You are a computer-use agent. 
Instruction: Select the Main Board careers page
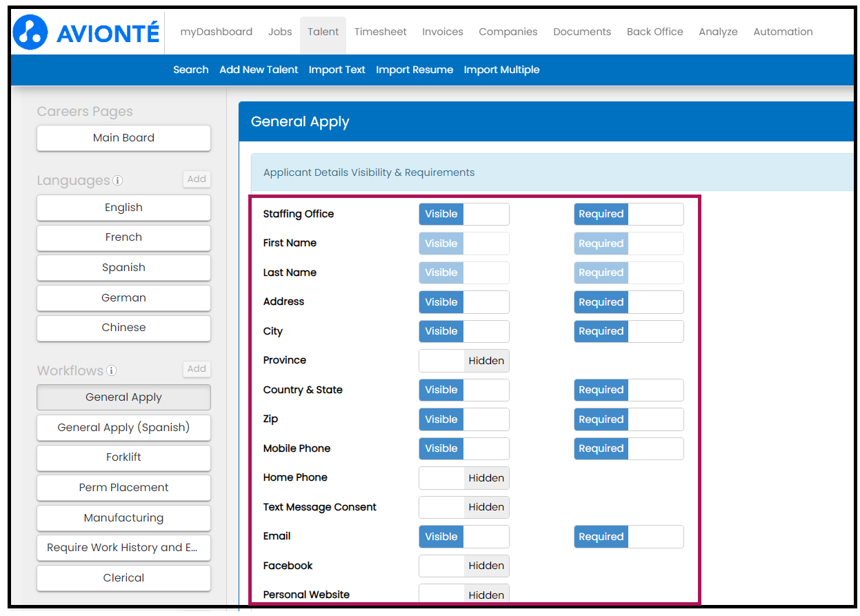(x=123, y=138)
